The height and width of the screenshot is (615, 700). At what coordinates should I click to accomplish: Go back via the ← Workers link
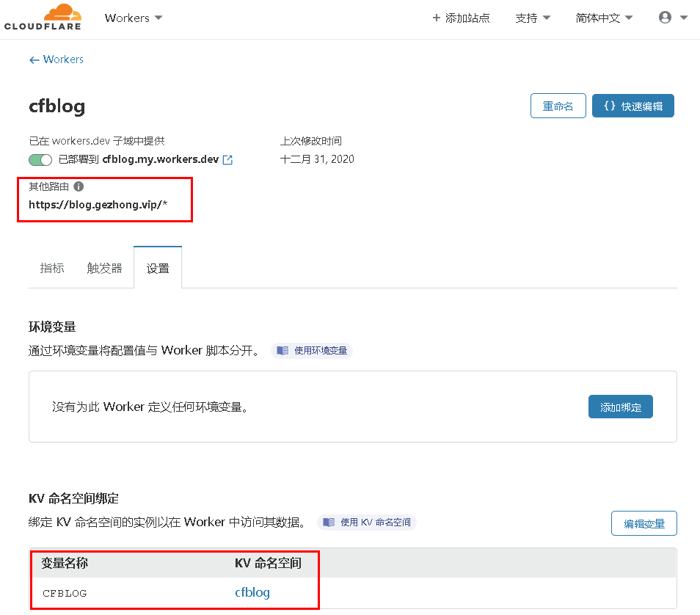[x=56, y=59]
